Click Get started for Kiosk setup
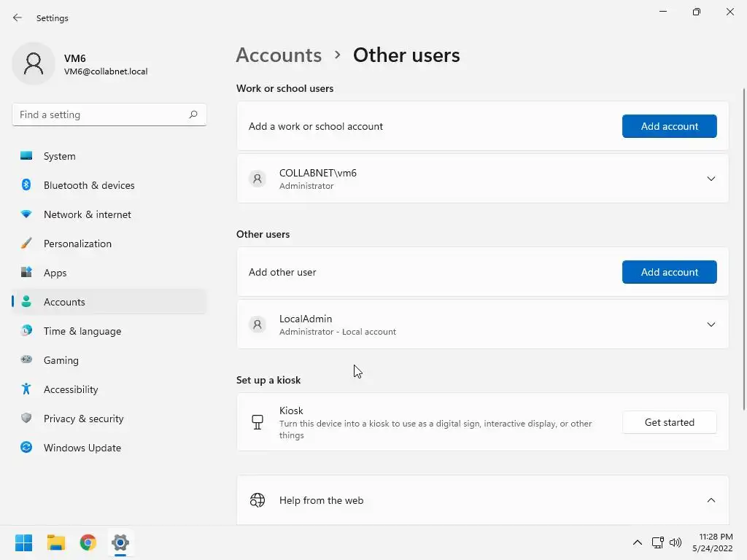Screen dimensions: 747x560 tap(669, 422)
